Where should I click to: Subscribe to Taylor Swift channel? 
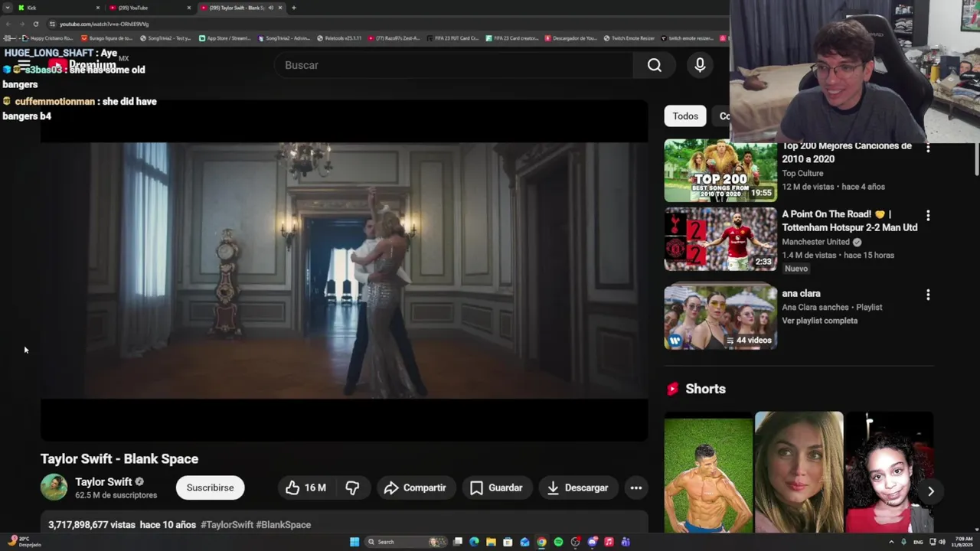211,487
